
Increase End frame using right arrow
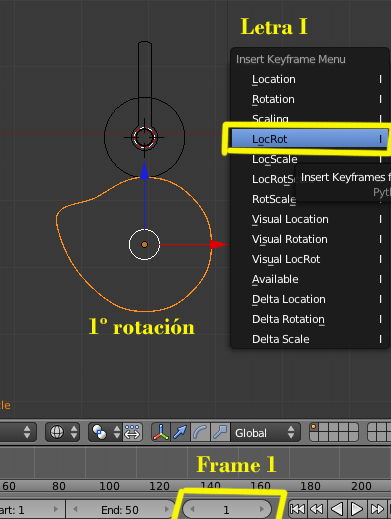166,509
